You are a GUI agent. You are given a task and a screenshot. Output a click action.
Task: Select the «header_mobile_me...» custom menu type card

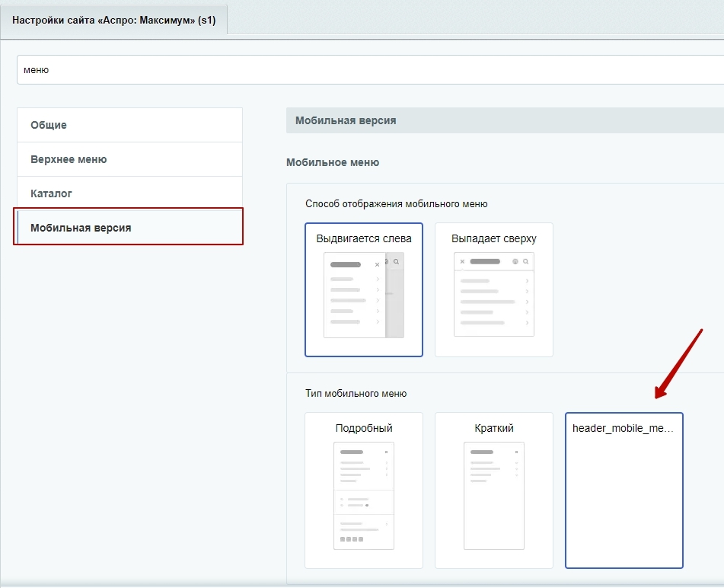point(624,490)
